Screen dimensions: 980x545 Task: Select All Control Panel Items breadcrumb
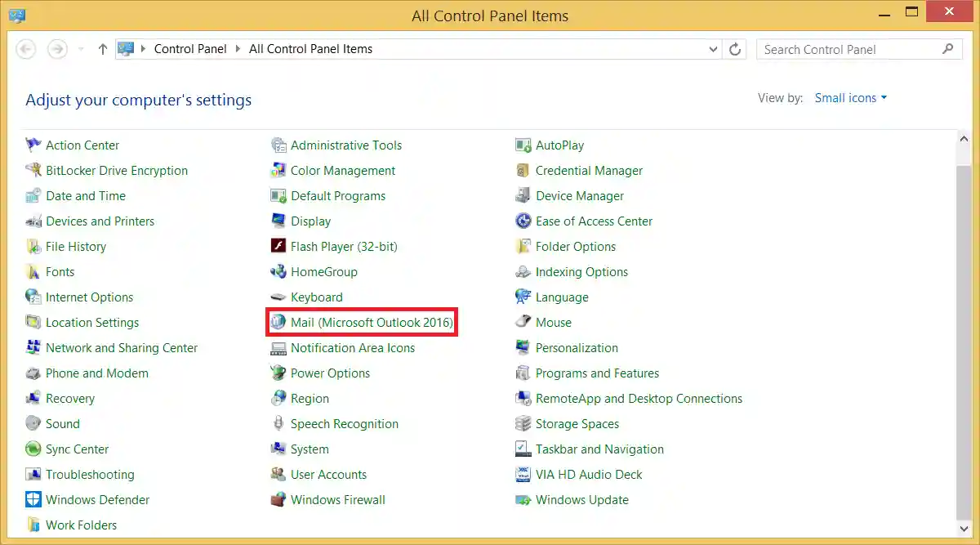point(310,49)
